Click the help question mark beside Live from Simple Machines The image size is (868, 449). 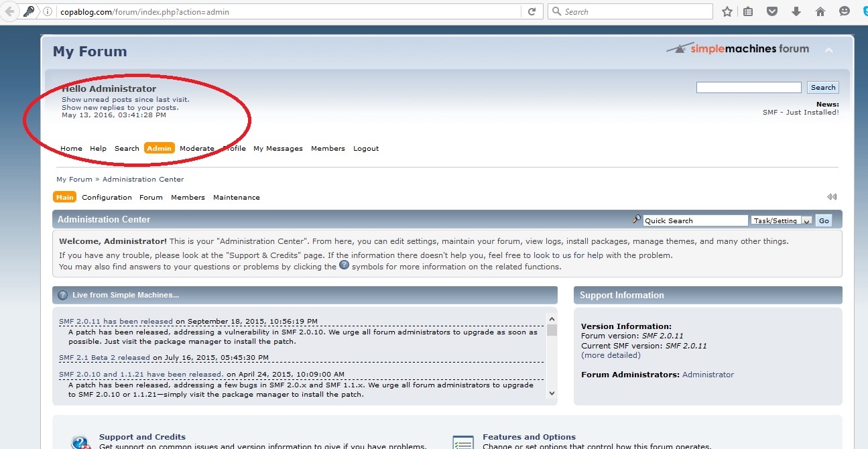pos(63,295)
